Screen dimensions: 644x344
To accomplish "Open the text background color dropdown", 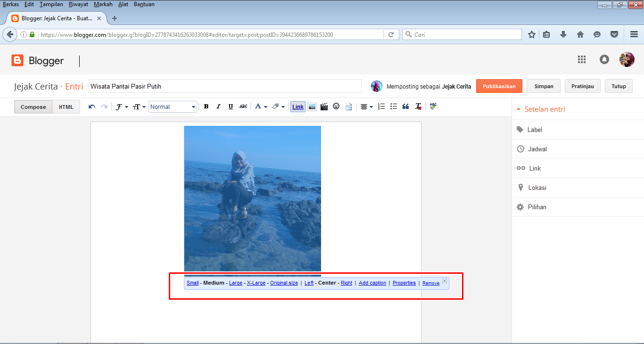I will point(279,107).
